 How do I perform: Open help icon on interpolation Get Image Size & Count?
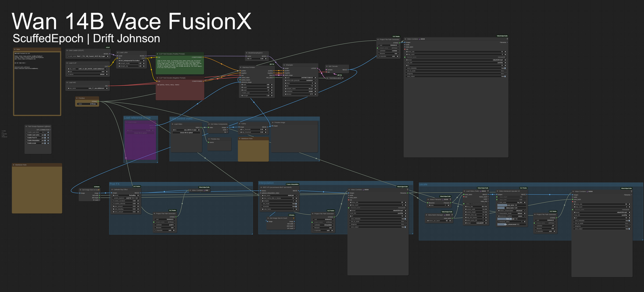294,218
